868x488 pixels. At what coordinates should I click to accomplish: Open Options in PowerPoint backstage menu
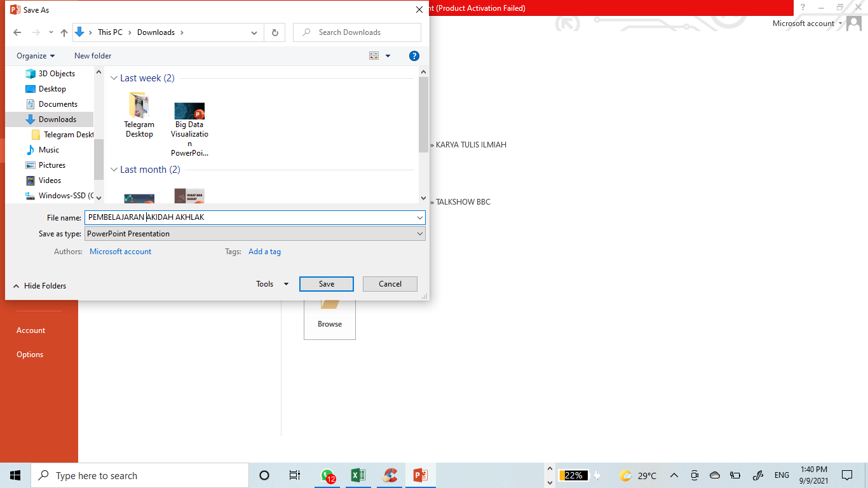tap(30, 355)
